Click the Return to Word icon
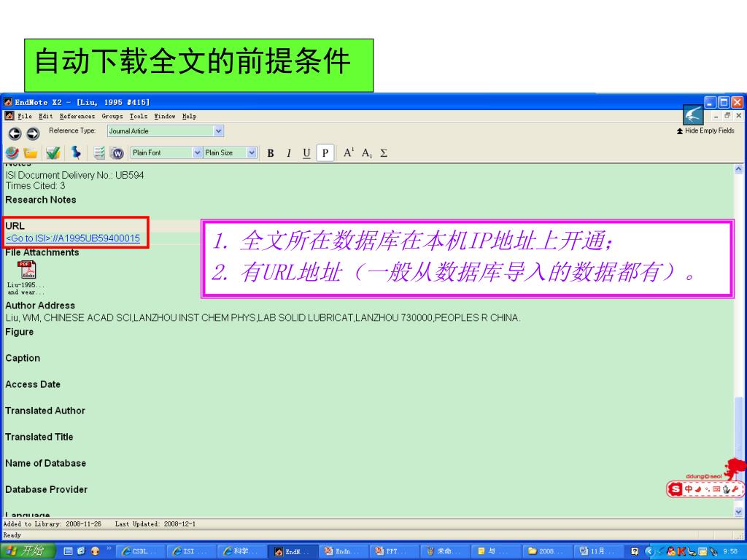The image size is (747, 560). click(117, 153)
